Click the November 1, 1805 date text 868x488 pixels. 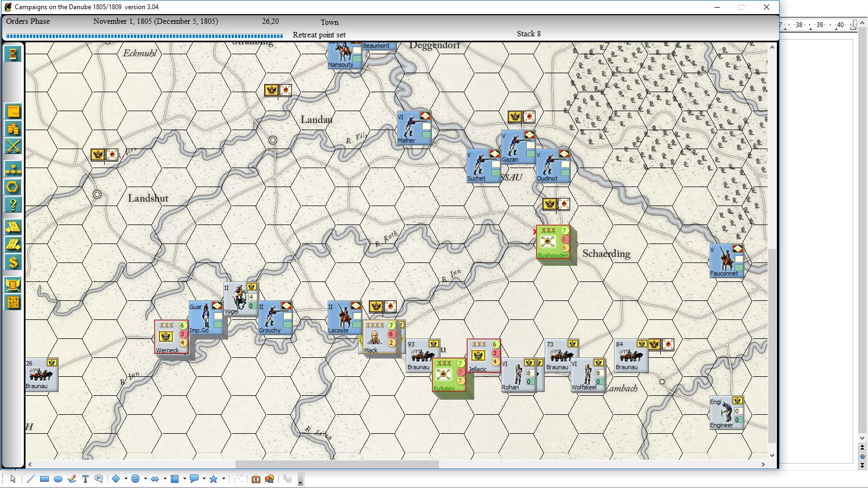pyautogui.click(x=156, y=21)
